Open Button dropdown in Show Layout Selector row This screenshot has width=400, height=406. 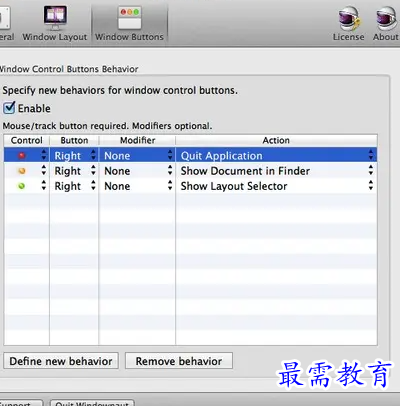93,185
